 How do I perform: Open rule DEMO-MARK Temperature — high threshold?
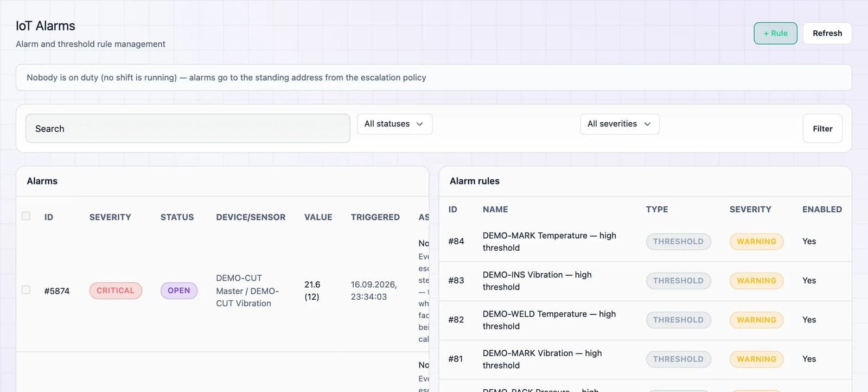coord(550,242)
